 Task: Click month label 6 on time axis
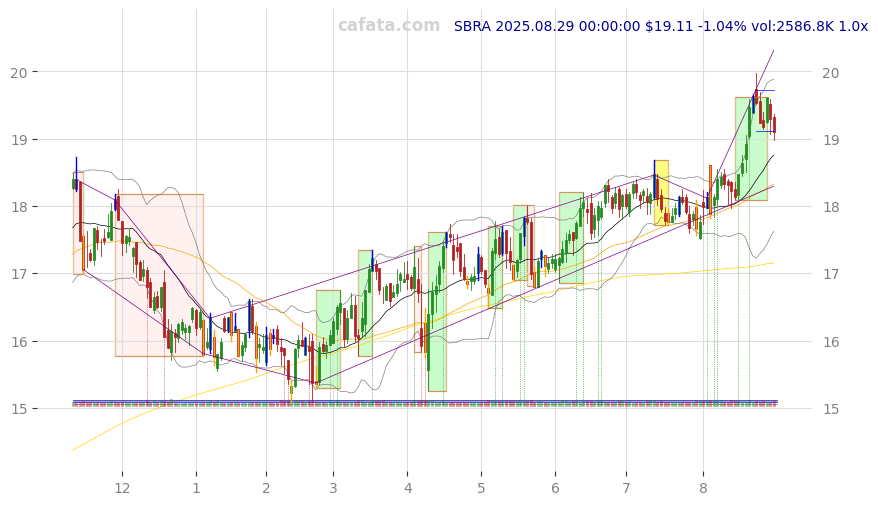point(555,488)
